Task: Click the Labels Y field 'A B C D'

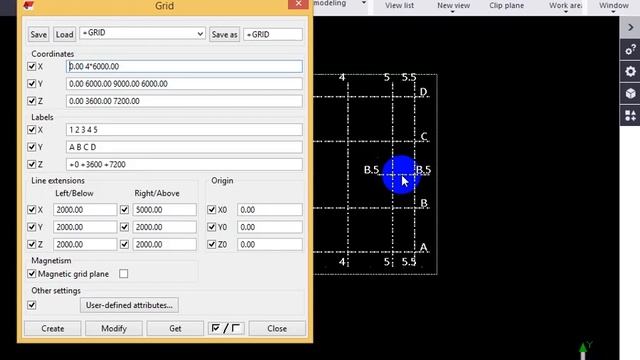Action: pyautogui.click(x=184, y=147)
